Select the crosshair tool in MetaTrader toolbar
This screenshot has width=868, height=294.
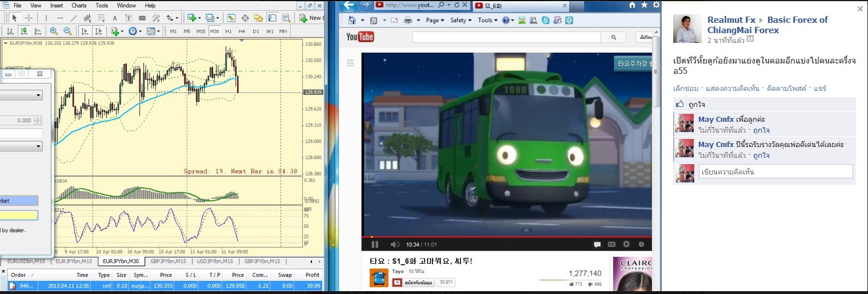[29, 18]
